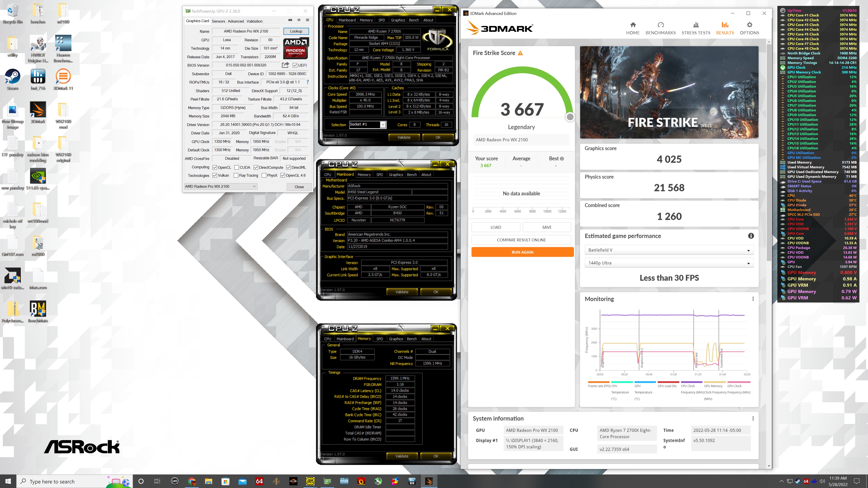Click the info icon next to Best score
868x488 pixels.
[x=562, y=159]
